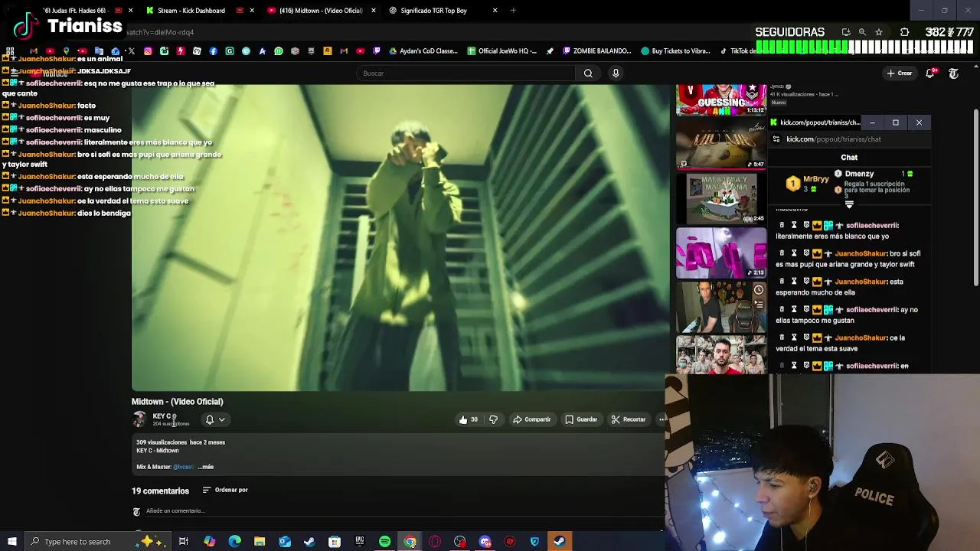The width and height of the screenshot is (980, 551).
Task: Switch to Significado TGR Top Boy tab
Action: 433,11
